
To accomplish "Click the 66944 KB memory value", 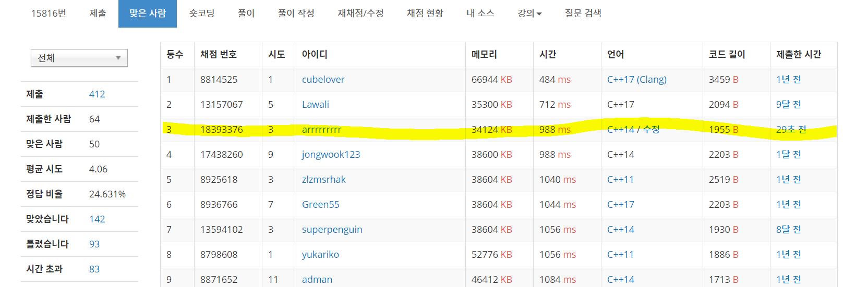I will click(492, 80).
